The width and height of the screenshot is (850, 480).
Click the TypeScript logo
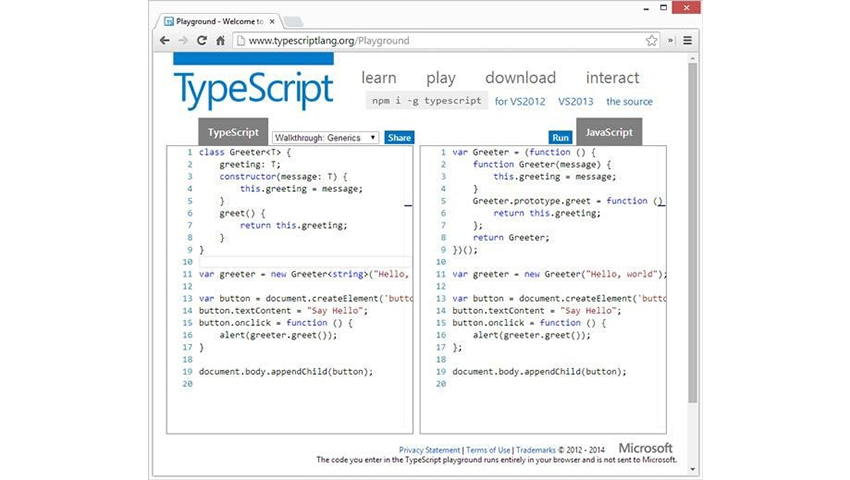pyautogui.click(x=253, y=89)
